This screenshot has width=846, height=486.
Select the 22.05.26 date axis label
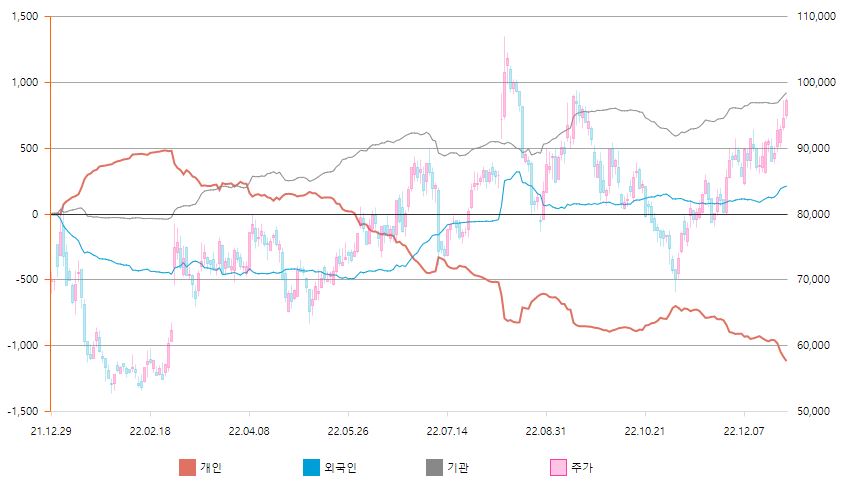point(347,431)
